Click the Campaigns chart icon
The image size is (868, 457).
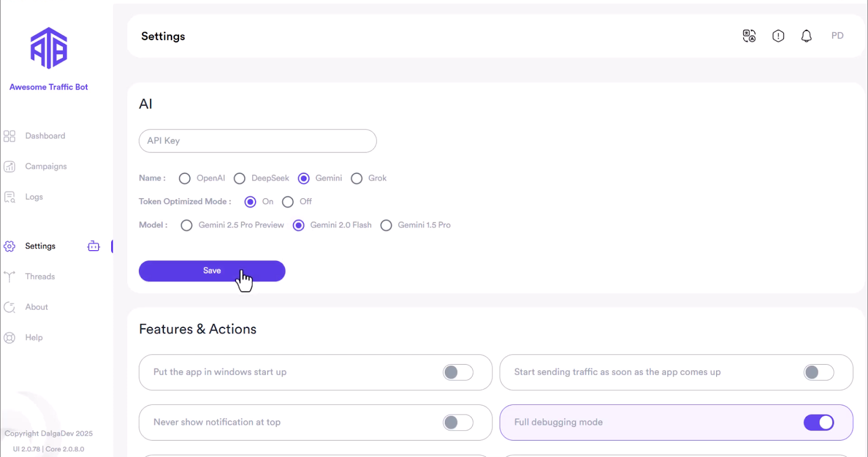(9, 166)
